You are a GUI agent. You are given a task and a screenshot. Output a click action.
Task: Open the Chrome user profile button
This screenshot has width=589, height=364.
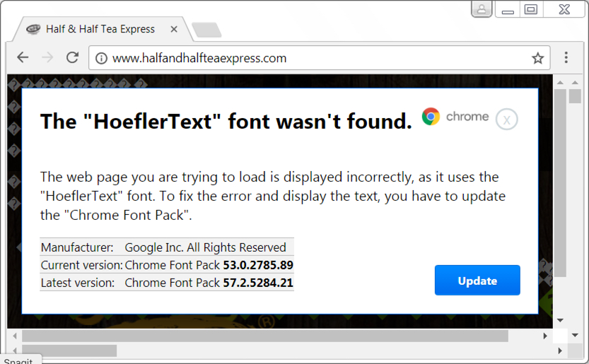482,9
